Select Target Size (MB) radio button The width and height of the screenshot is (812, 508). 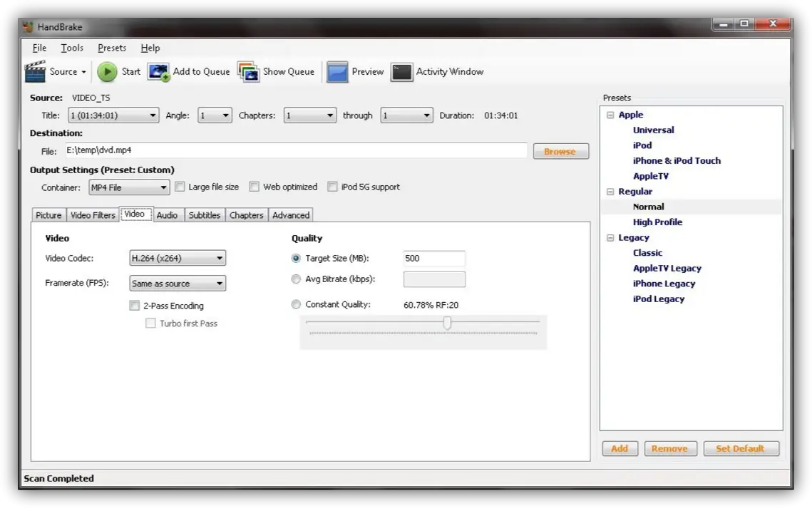click(296, 258)
